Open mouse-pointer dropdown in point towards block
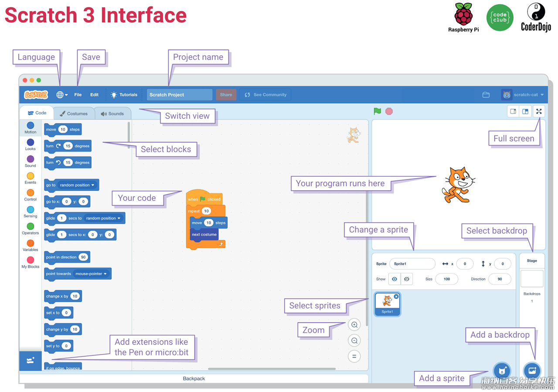 click(x=91, y=274)
